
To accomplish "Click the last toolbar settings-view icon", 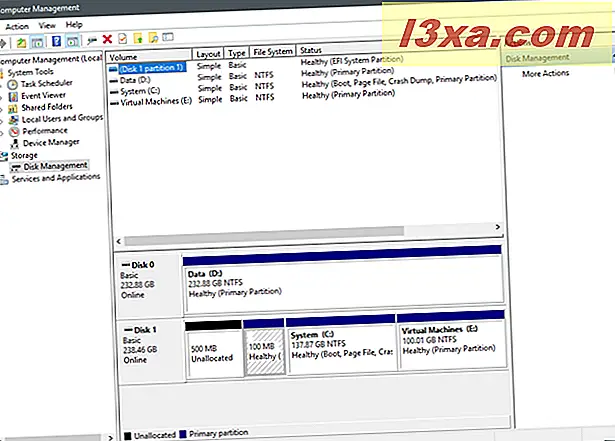I will point(168,37).
